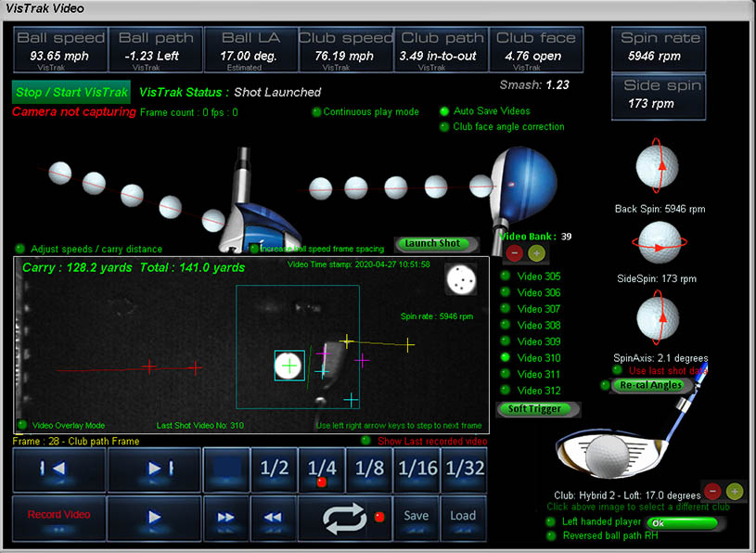Increase video bank with yellow plus
This screenshot has width=756, height=553.
click(x=536, y=252)
